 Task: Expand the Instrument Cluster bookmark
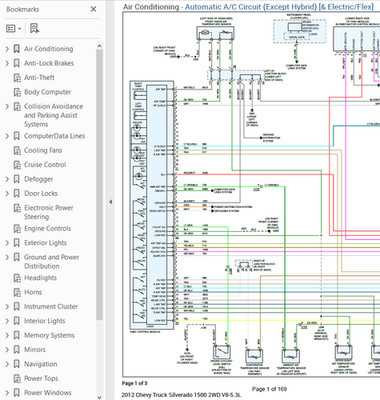pyautogui.click(x=7, y=307)
